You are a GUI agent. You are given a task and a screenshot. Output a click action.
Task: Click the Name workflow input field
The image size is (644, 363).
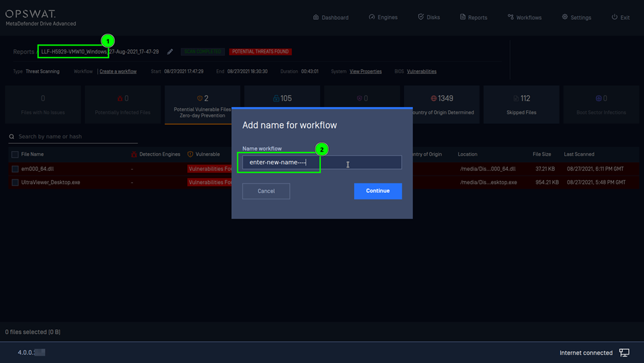322,162
